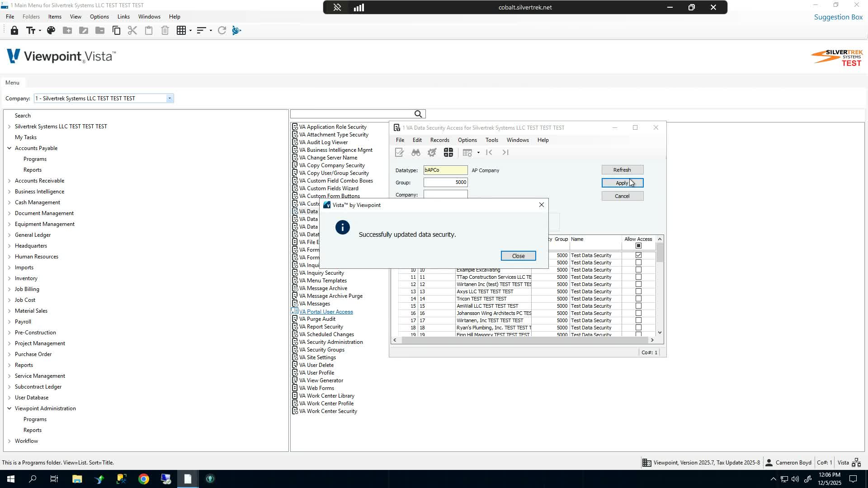
Task: Open the Company dropdown list
Action: click(x=170, y=99)
